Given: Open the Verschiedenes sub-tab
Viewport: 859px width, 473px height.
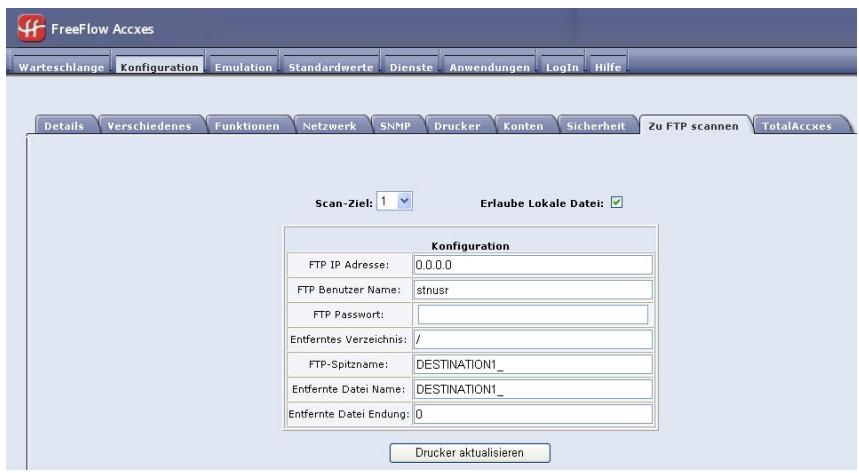Looking at the screenshot, I should click(x=149, y=126).
